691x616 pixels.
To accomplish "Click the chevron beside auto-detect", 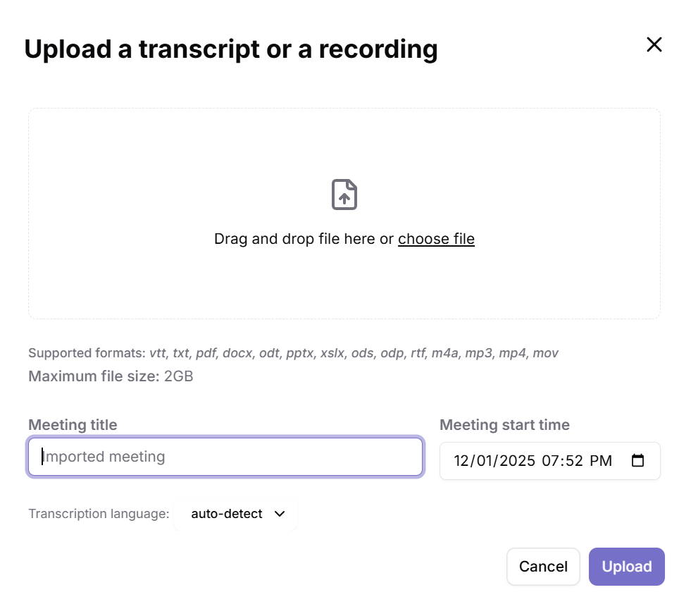I will pos(280,514).
